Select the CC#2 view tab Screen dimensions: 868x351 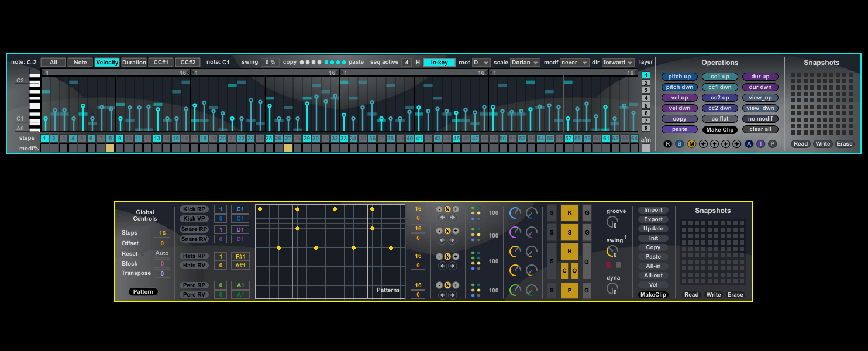click(x=188, y=62)
